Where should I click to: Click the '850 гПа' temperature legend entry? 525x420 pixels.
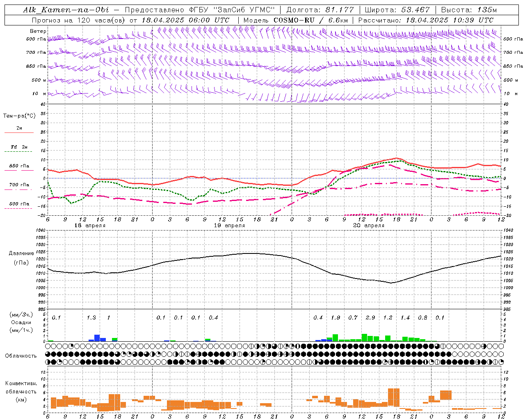tap(19, 166)
